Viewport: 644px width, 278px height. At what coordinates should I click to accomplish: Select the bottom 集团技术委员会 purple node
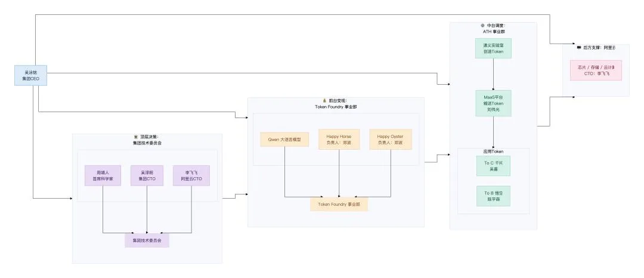(x=147, y=240)
